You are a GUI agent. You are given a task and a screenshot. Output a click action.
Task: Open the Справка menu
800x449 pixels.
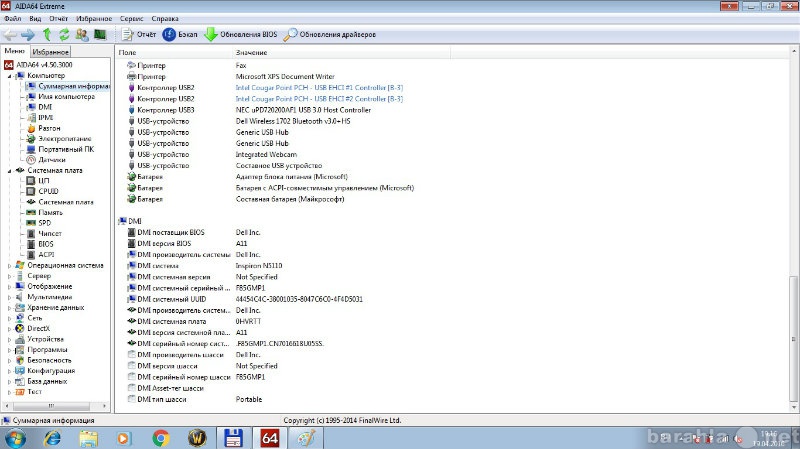pos(165,18)
